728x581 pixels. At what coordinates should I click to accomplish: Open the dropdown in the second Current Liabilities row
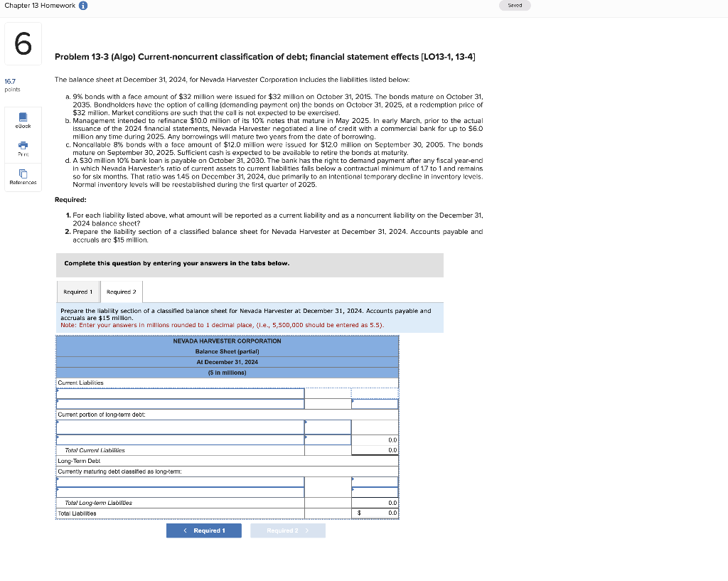point(178,403)
